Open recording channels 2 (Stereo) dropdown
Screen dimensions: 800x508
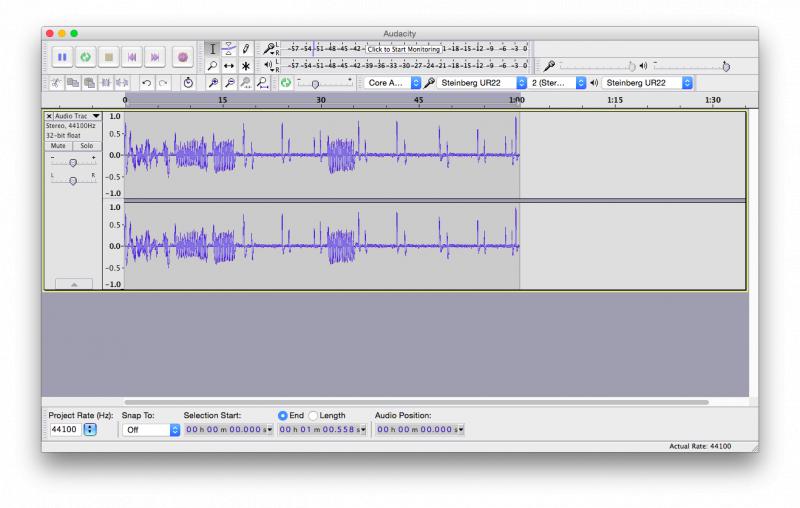(557, 83)
